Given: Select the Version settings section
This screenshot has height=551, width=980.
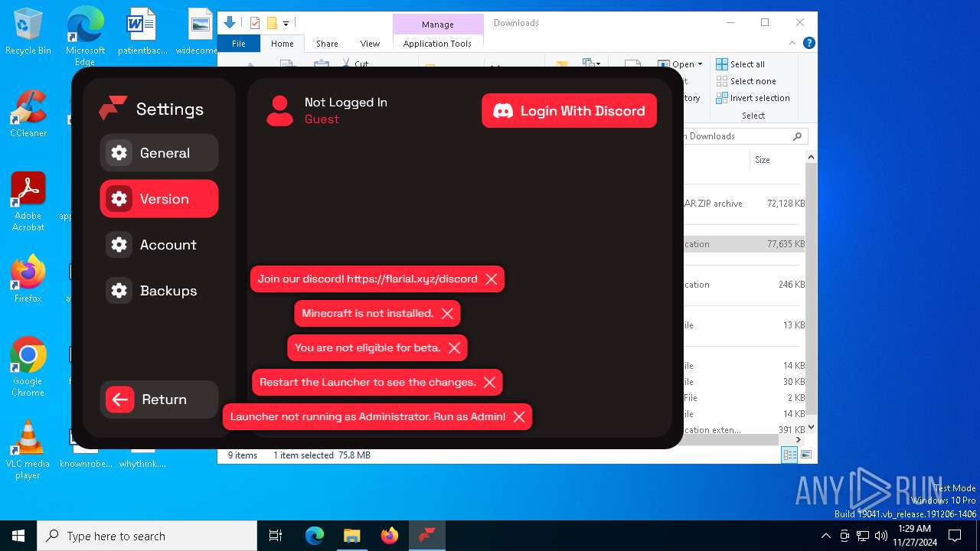Looking at the screenshot, I should 159,199.
